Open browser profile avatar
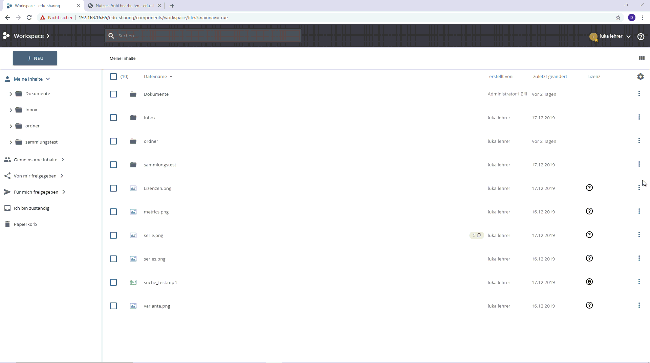 click(631, 17)
